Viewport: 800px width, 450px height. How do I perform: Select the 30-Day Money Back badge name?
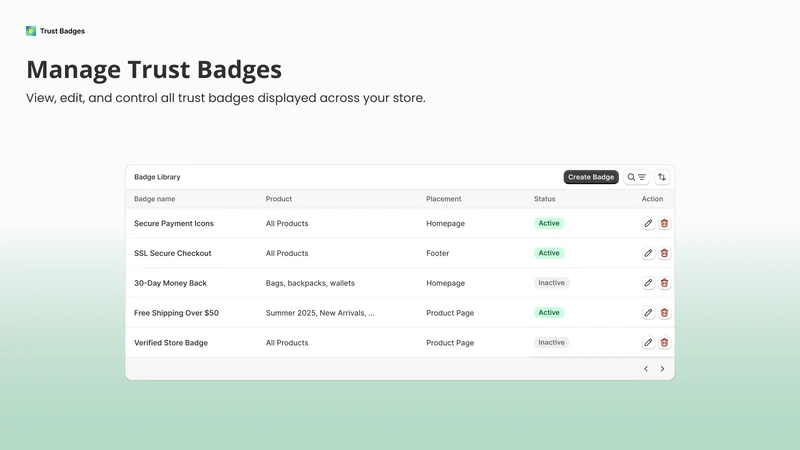point(170,283)
